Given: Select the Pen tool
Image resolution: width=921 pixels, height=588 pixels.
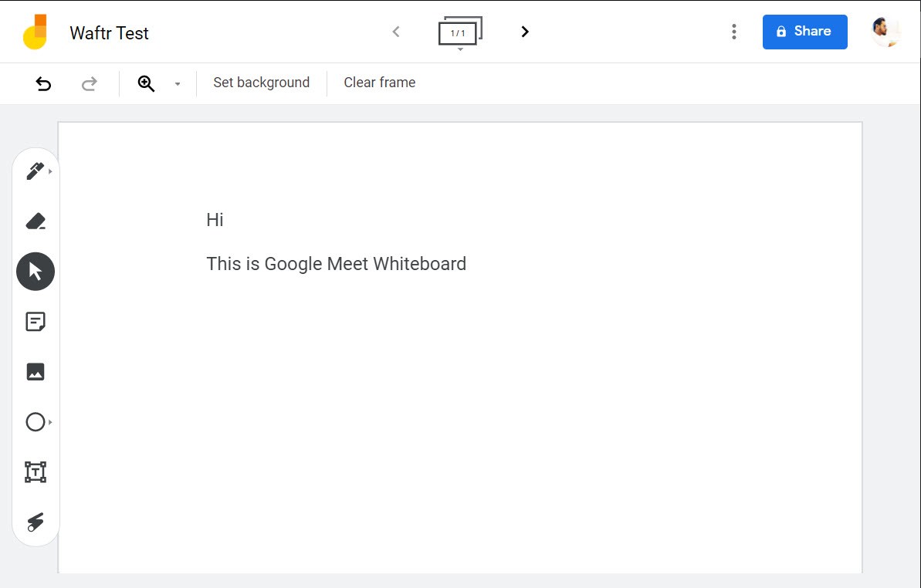Looking at the screenshot, I should 35,171.
